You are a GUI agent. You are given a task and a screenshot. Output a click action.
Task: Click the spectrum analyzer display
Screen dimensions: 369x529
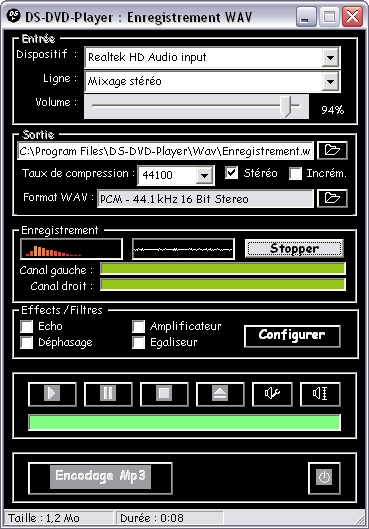[71, 249]
